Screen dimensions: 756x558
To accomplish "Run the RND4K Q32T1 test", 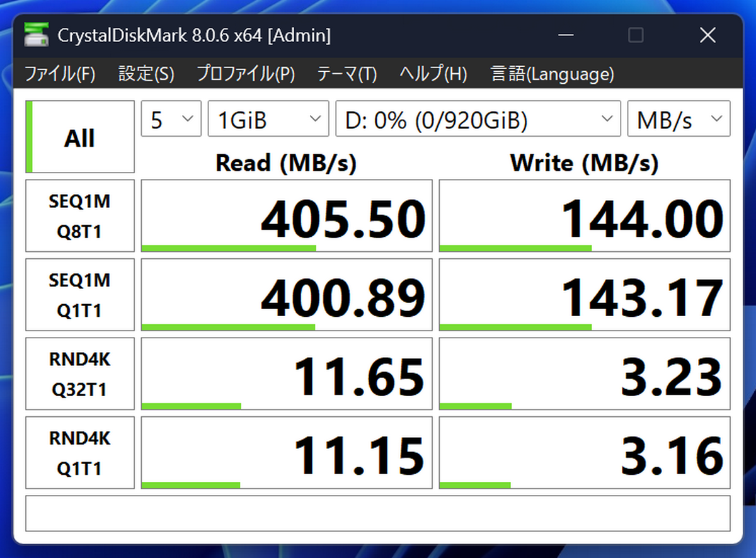I will [80, 373].
